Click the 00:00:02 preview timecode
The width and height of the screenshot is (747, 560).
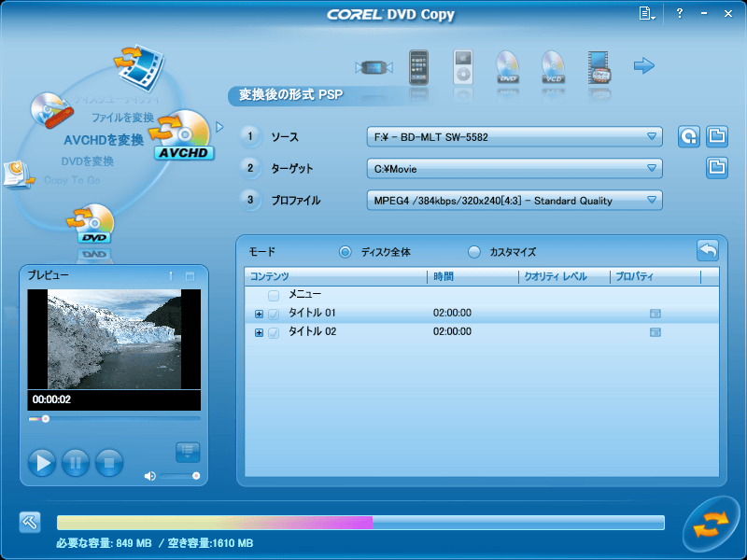(51, 399)
